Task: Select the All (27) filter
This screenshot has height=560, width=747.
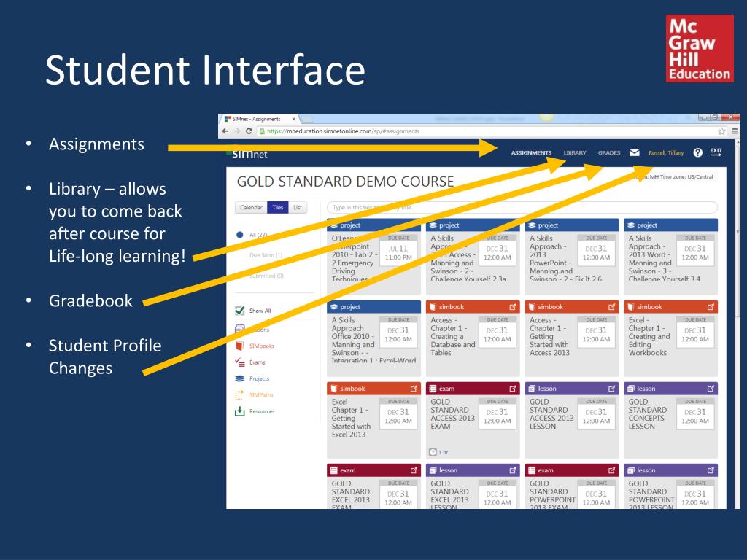Action: [x=252, y=235]
